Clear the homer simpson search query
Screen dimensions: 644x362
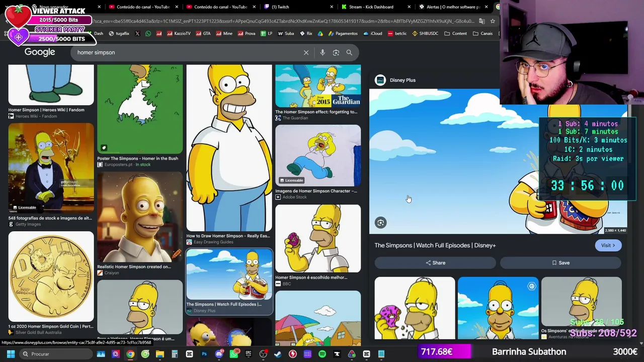coord(306,52)
